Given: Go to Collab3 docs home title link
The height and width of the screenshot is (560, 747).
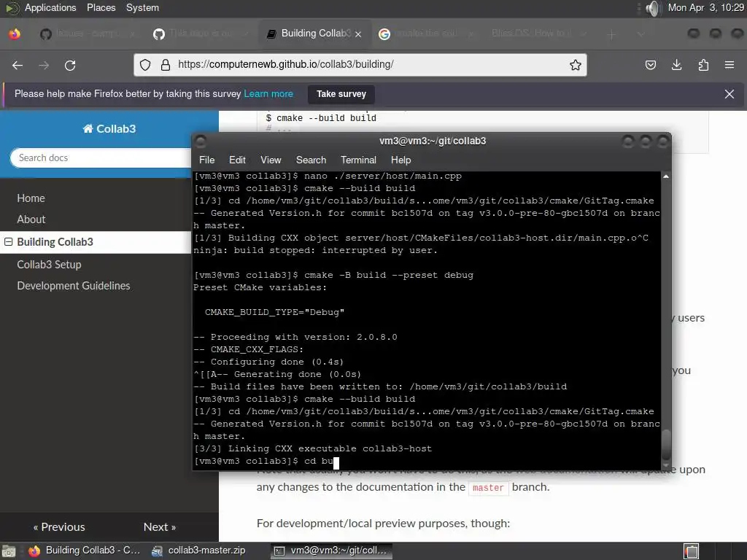Looking at the screenshot, I should pyautogui.click(x=109, y=128).
